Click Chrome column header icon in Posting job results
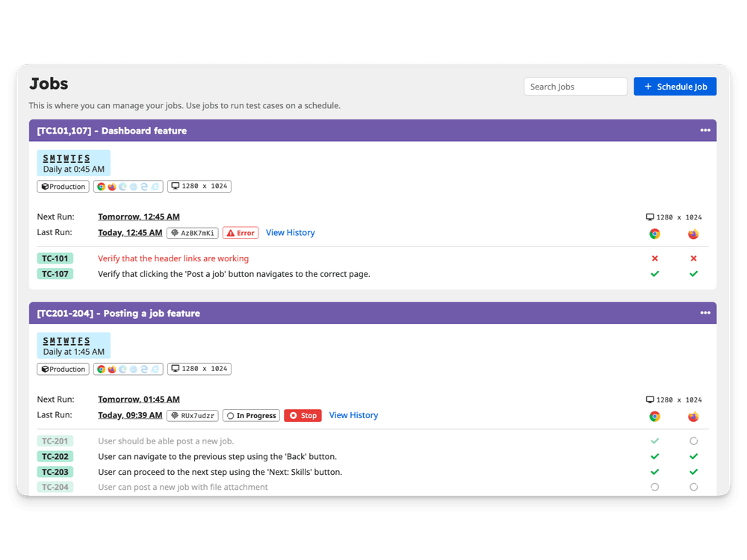 pos(654,417)
